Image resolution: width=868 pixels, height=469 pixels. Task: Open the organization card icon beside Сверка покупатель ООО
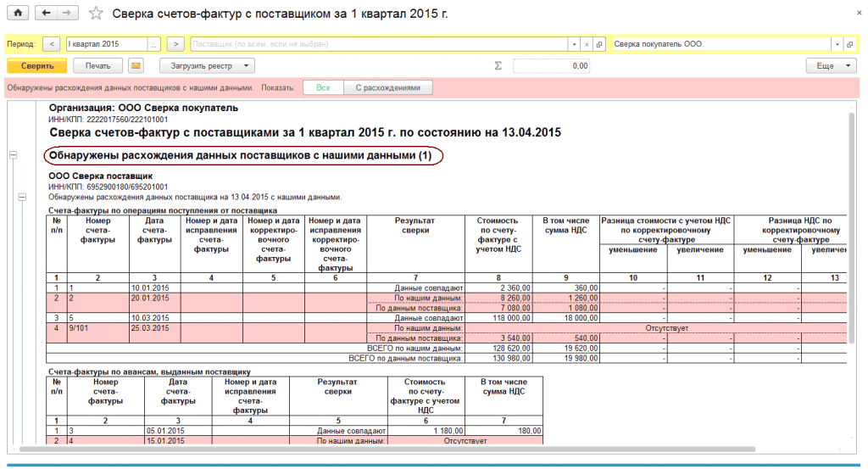click(849, 44)
